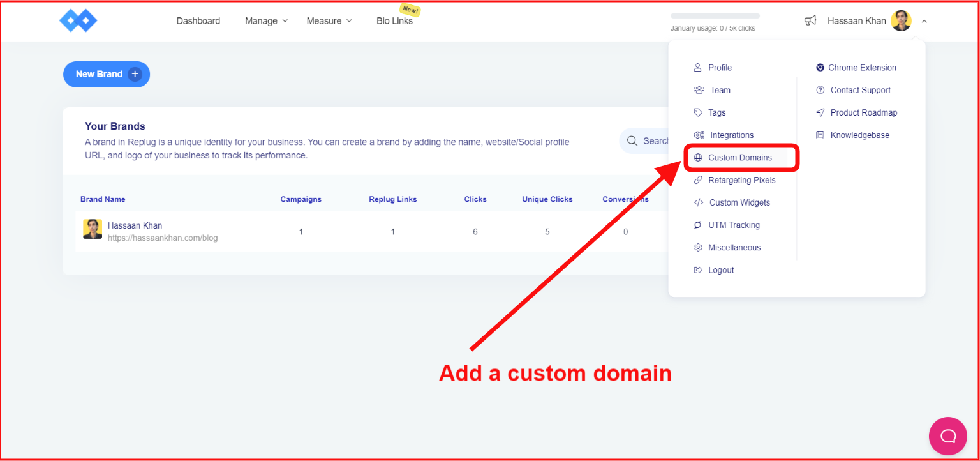Click the Miscellaneous gear icon
This screenshot has width=980, height=461.
[698, 248]
